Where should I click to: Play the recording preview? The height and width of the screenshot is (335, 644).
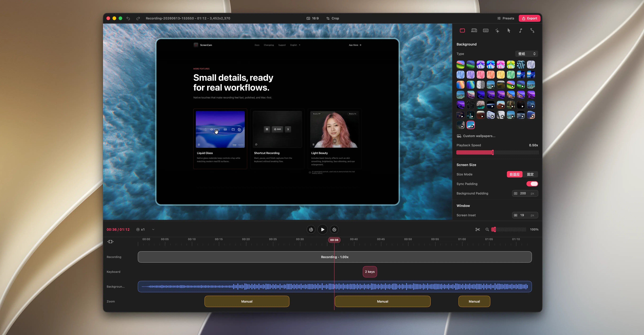(323, 230)
